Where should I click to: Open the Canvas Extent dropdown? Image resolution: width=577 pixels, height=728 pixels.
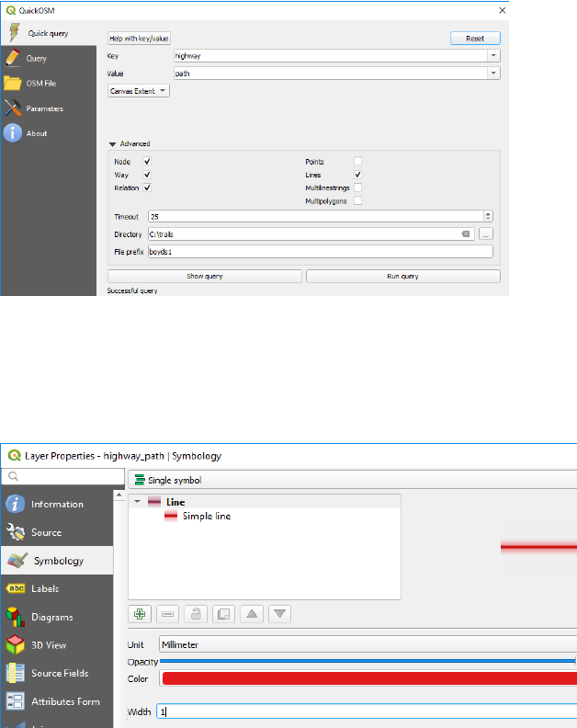139,91
